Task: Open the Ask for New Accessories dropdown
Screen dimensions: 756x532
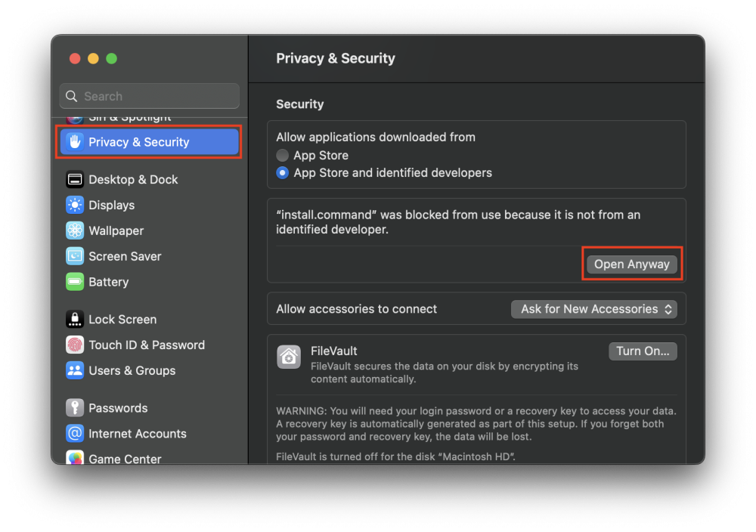Action: coord(594,309)
